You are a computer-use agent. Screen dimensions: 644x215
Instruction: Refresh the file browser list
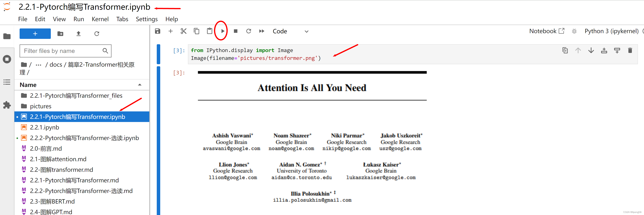(97, 33)
